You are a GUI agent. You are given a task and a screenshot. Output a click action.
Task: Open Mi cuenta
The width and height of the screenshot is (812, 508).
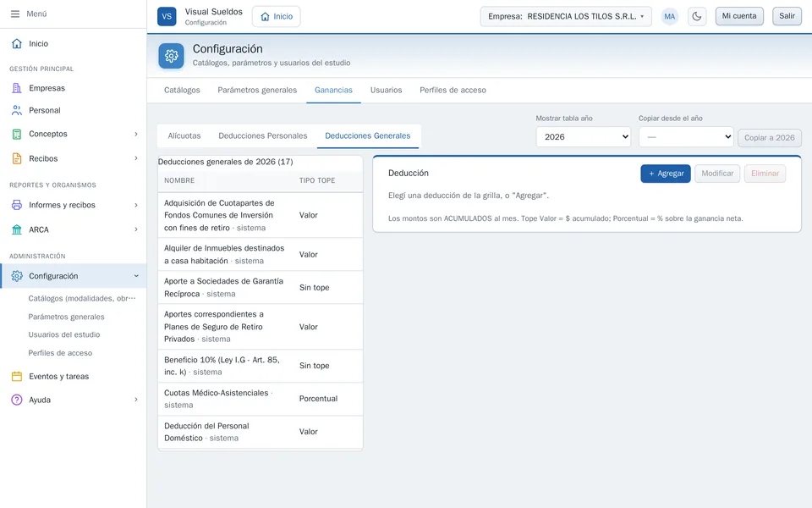tap(739, 16)
